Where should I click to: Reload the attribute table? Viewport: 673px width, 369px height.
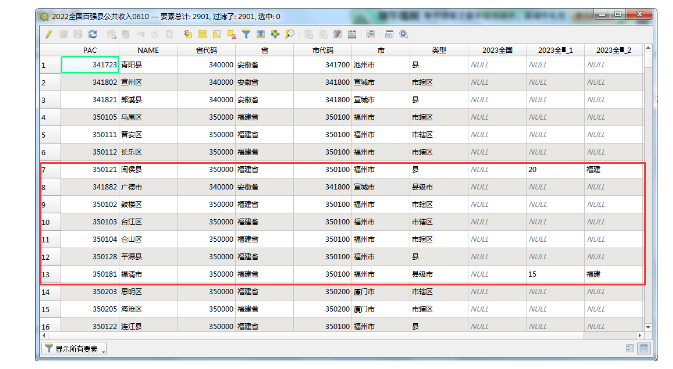(93, 34)
